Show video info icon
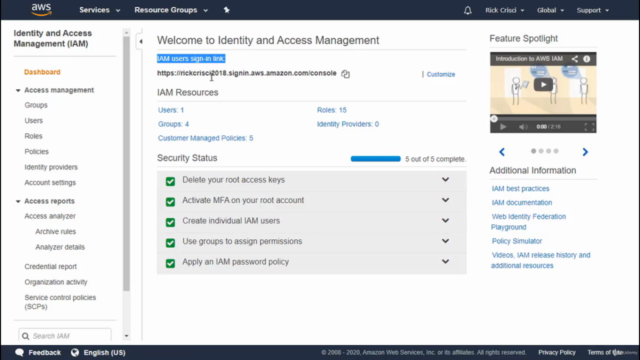Screen dimensions: 640x360 pos(587,59)
